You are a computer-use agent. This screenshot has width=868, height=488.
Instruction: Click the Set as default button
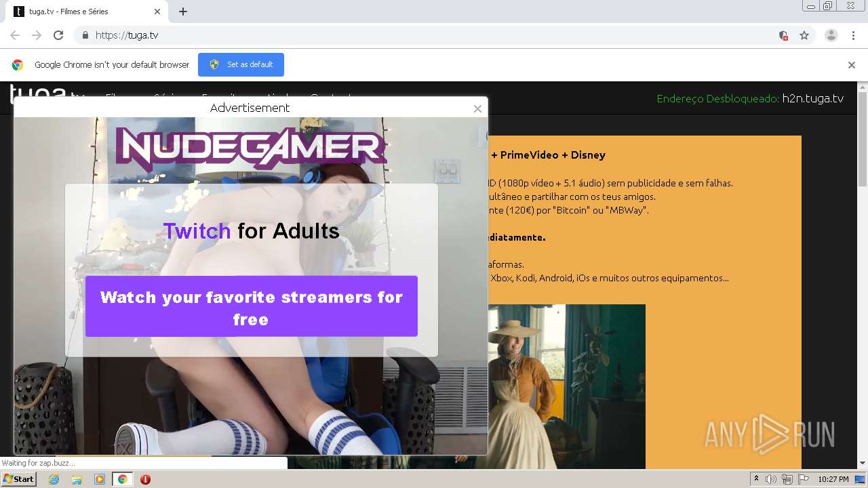241,64
